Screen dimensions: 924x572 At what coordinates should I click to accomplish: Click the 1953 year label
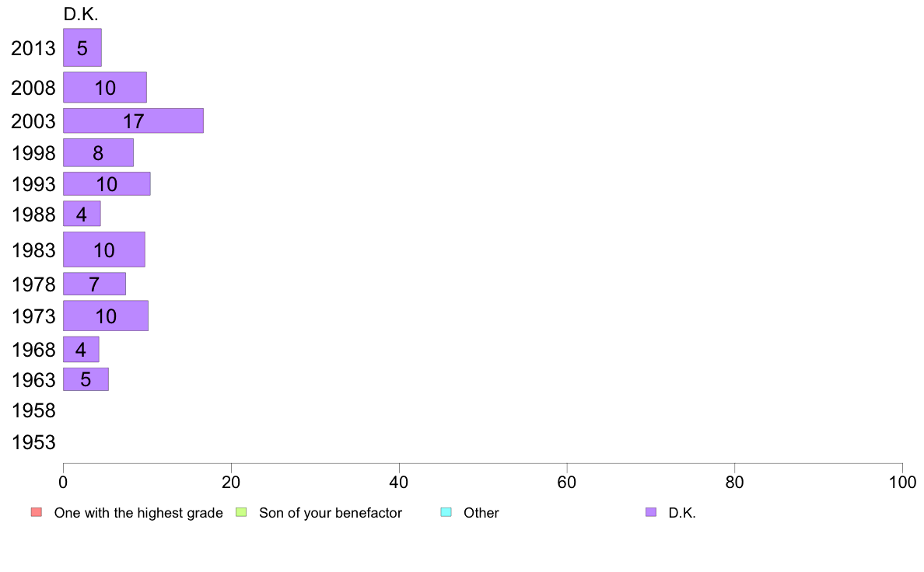click(33, 442)
